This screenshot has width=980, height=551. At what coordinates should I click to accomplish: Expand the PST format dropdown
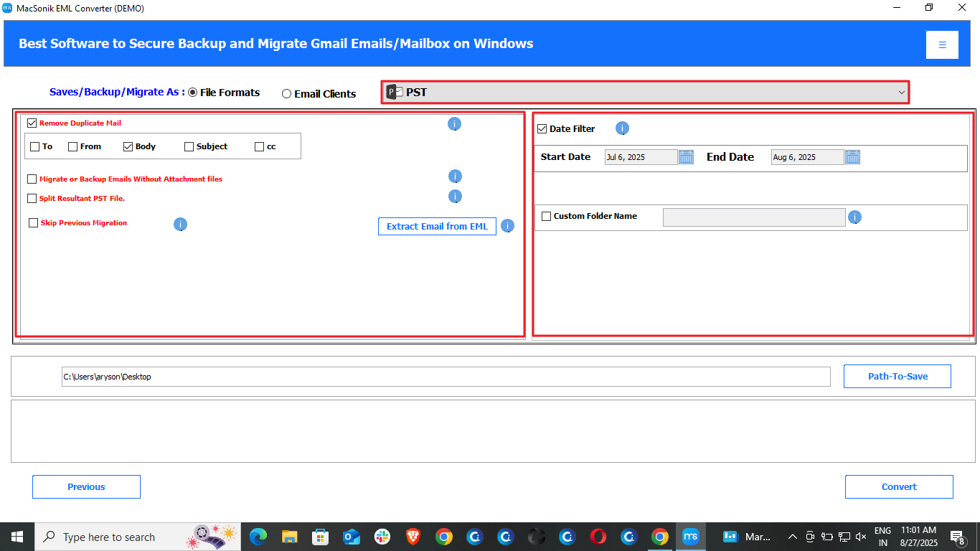coord(901,93)
